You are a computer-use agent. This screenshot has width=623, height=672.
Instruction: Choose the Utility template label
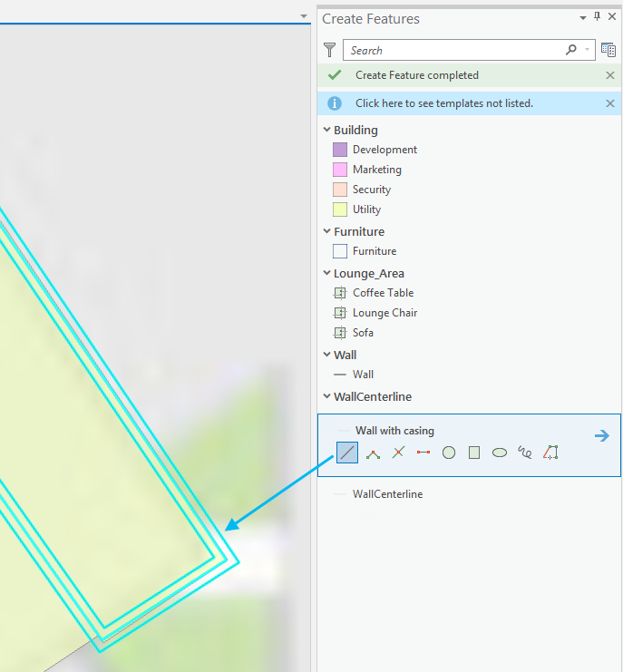[x=366, y=209]
